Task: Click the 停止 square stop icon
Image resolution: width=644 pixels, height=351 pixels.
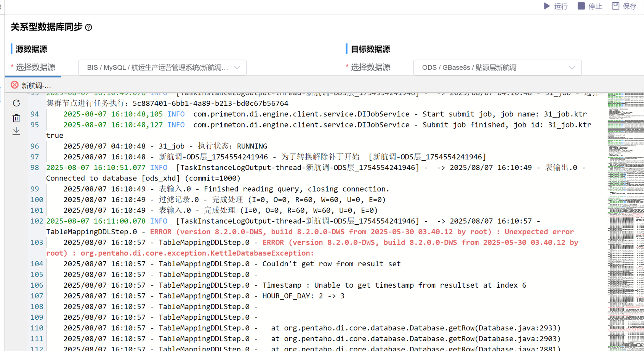Action: pos(581,6)
